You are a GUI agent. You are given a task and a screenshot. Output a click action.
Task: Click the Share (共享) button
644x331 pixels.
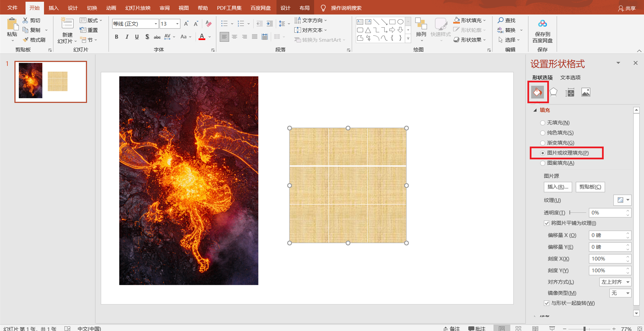tap(627, 8)
